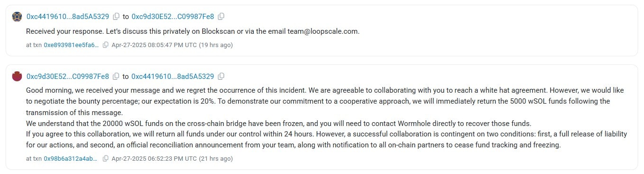Click the "19 hrs ago" age label
644x174 pixels.
(216, 45)
